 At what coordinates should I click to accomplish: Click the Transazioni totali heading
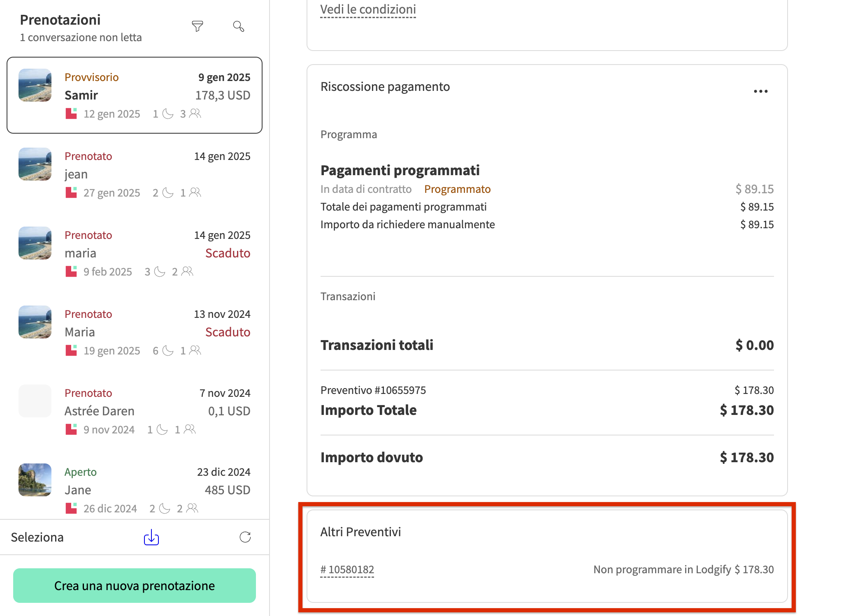377,345
